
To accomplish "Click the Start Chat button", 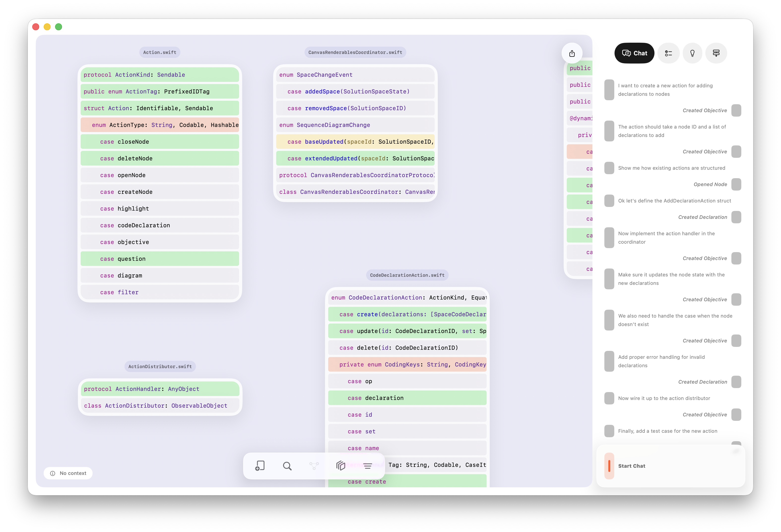I will coord(632,466).
